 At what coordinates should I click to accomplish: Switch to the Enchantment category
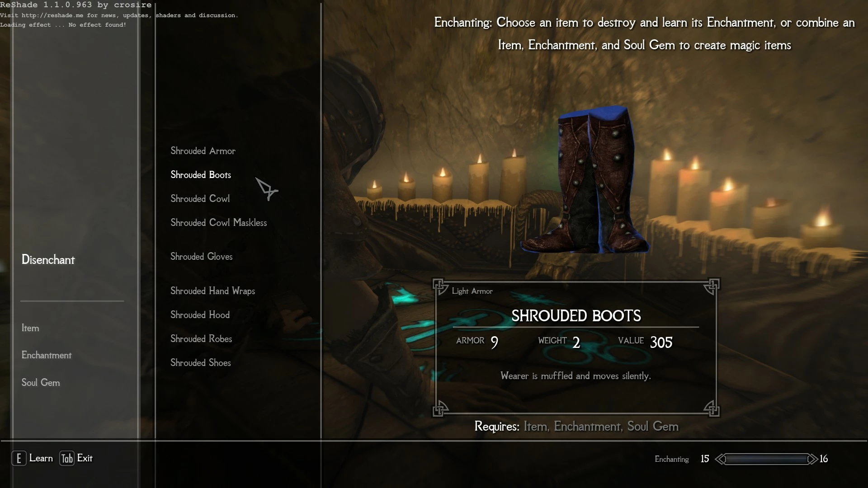pyautogui.click(x=47, y=355)
